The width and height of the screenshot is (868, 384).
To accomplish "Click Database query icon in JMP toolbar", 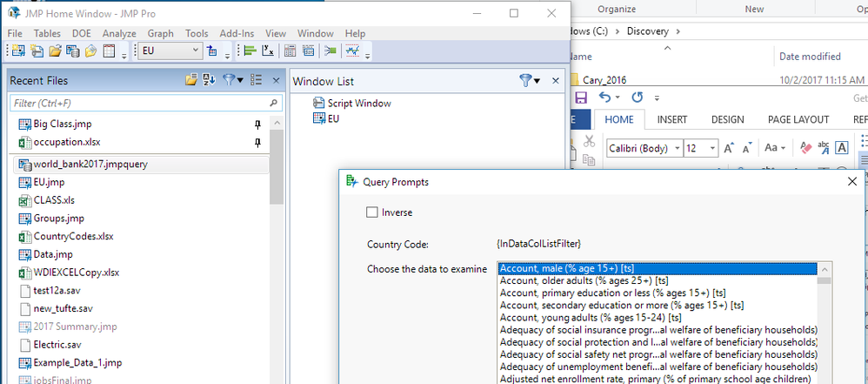I will tap(72, 51).
